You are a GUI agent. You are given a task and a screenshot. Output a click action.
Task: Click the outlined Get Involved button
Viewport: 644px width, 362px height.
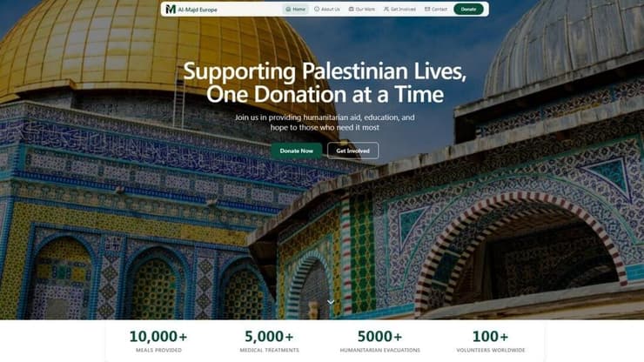[352, 151]
